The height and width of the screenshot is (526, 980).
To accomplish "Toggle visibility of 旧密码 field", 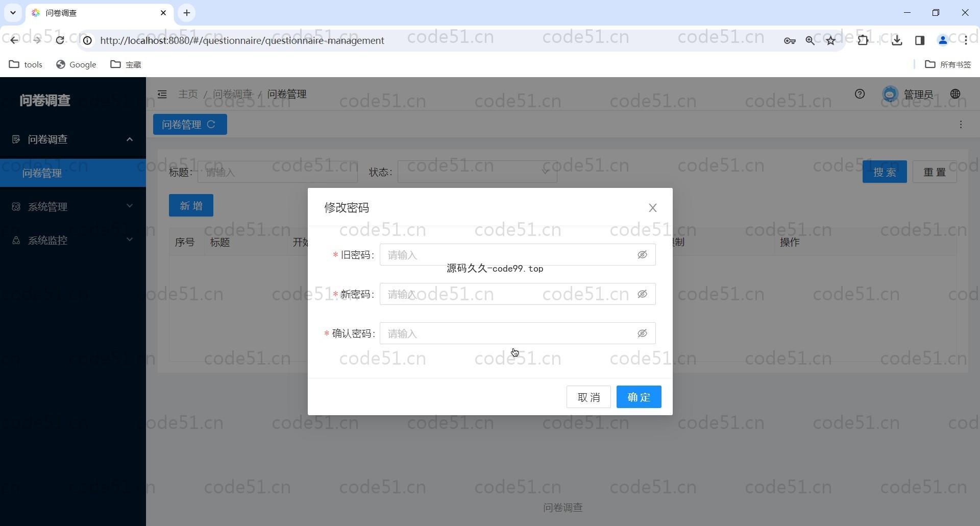I will point(642,255).
